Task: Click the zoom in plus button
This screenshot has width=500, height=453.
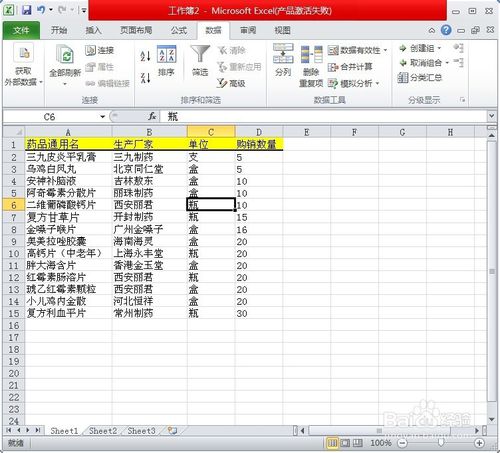Action: [479, 443]
